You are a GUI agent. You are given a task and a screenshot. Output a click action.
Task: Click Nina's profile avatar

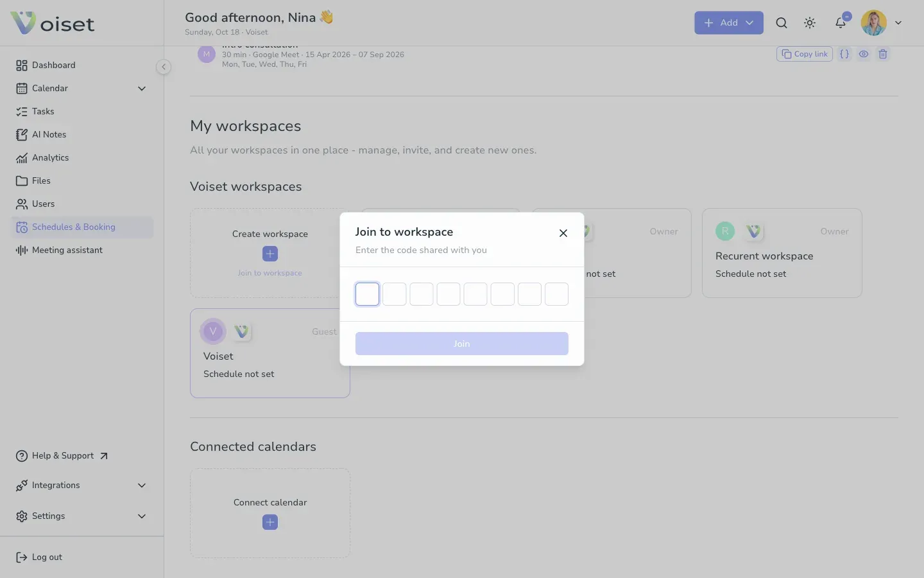click(x=874, y=23)
